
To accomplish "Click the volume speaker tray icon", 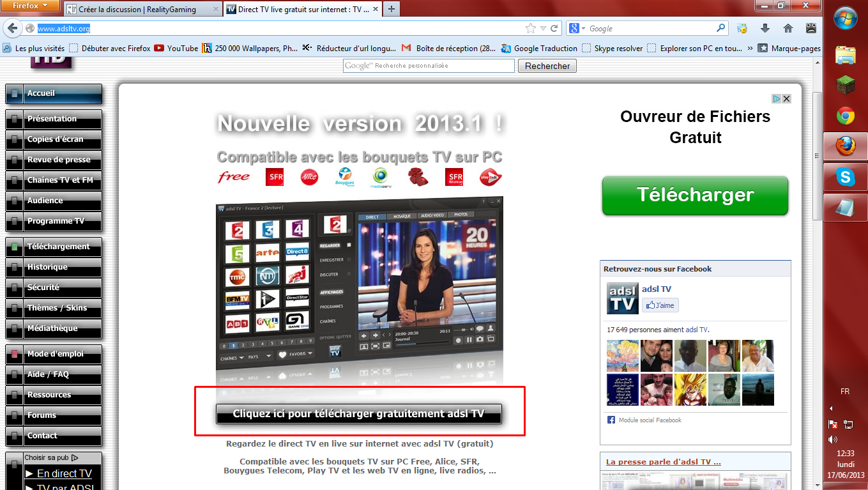I will [x=832, y=440].
